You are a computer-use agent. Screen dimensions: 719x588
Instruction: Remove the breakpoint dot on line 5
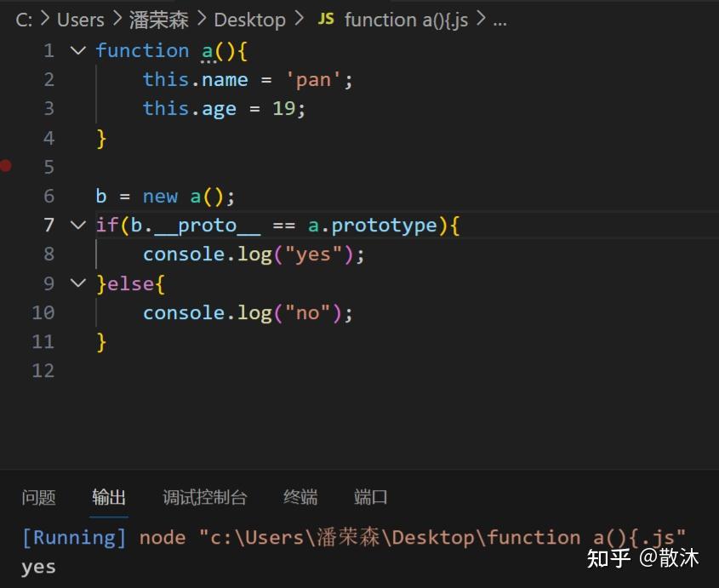click(x=5, y=165)
